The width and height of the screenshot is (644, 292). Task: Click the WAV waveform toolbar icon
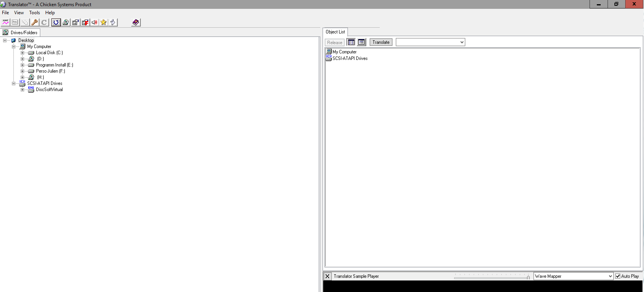pos(5,22)
